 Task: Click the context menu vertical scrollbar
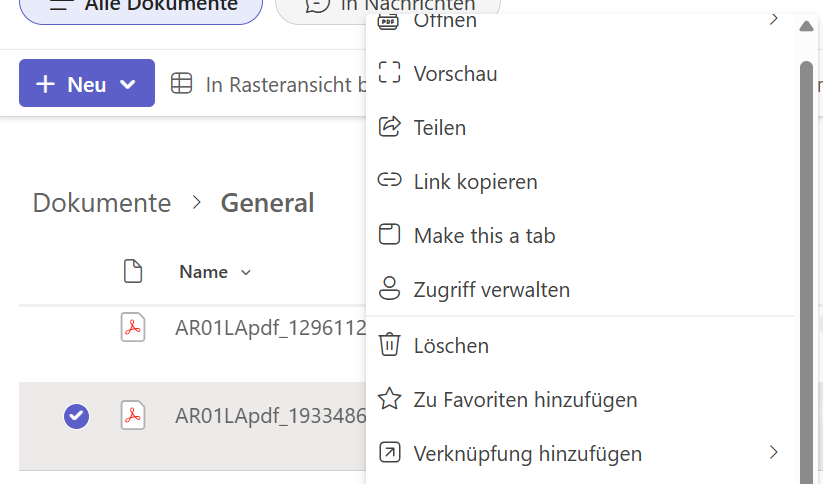[806, 250]
